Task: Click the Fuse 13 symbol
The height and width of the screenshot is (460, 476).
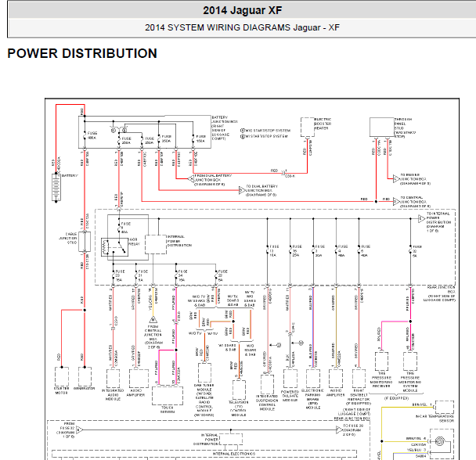Action: [x=268, y=250]
